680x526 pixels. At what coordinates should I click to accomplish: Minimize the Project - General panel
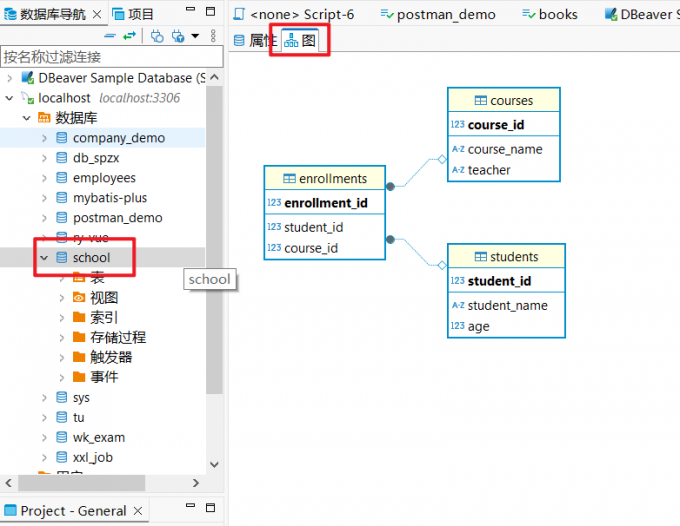coord(190,505)
